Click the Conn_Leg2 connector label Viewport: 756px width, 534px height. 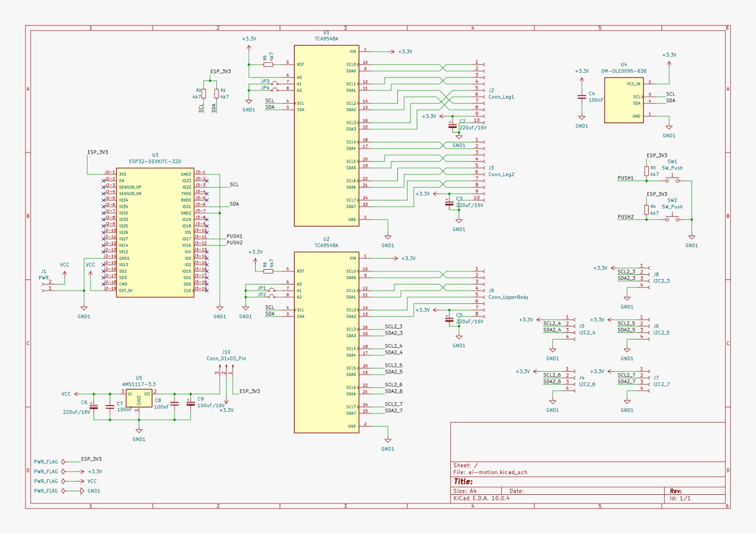point(501,174)
